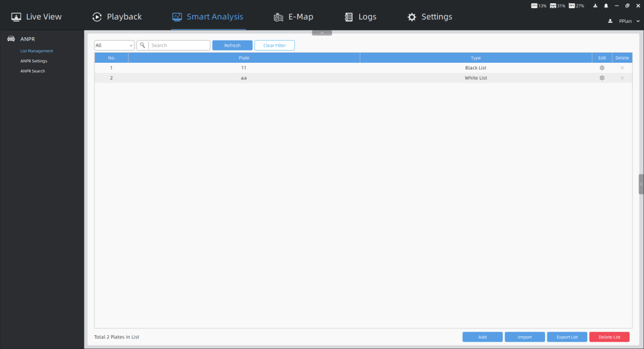644x349 pixels.
Task: Delete plate aa using its X icon
Action: tap(622, 78)
